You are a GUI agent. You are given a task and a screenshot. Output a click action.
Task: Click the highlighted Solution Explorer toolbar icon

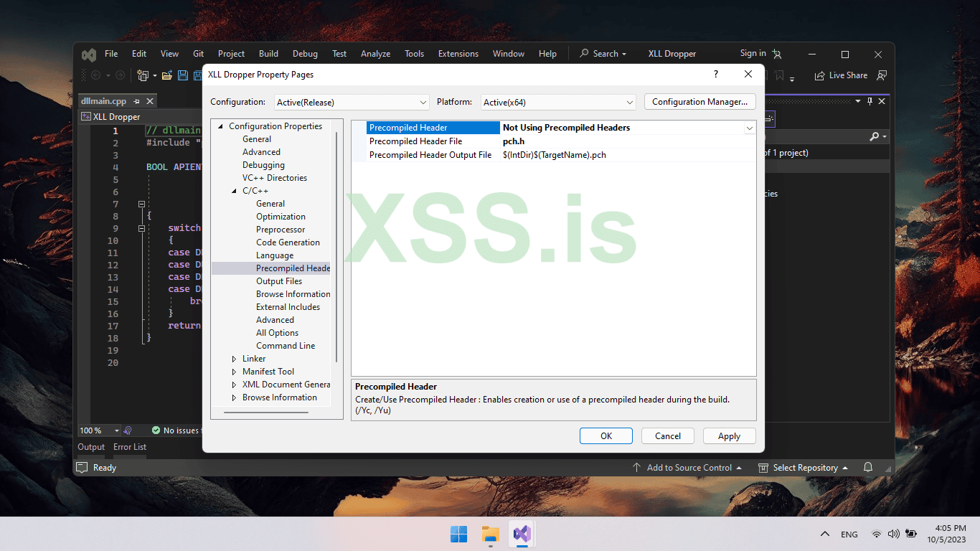[x=770, y=118]
